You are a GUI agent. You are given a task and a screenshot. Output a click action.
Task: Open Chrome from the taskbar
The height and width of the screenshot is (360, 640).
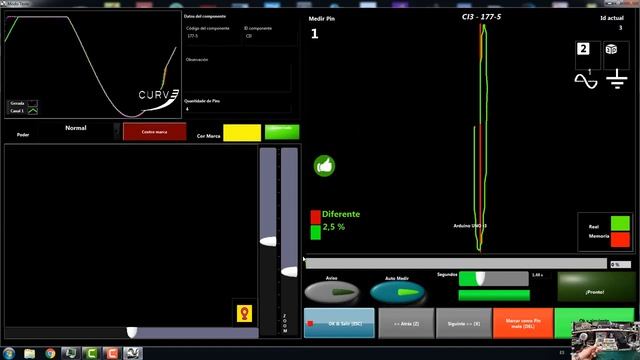50,353
